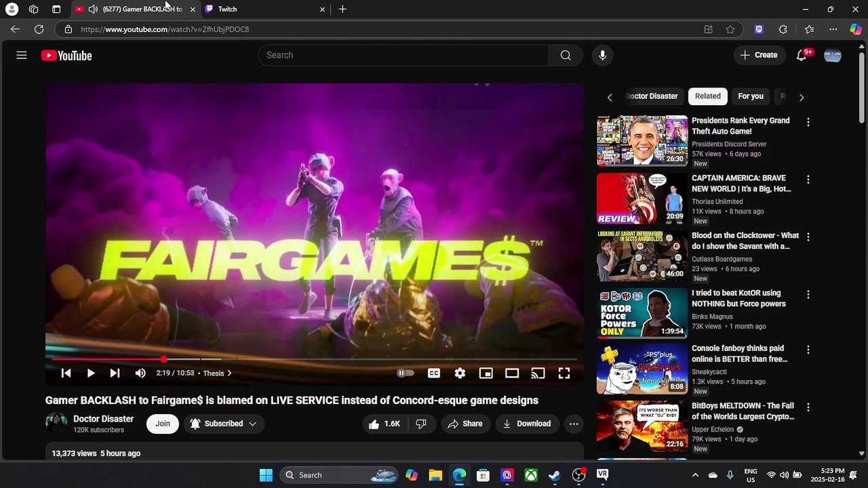Mute the YouTube tab audio icon

click(x=93, y=9)
